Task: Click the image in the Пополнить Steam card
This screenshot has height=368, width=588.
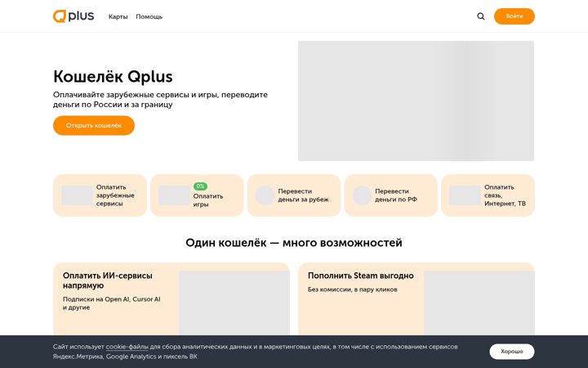Action: (x=479, y=303)
